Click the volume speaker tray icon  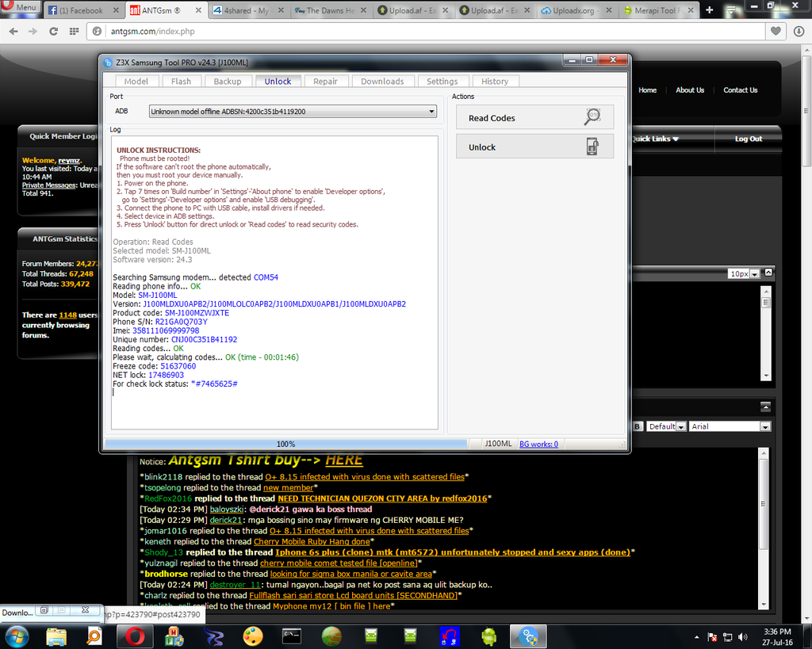(743, 636)
